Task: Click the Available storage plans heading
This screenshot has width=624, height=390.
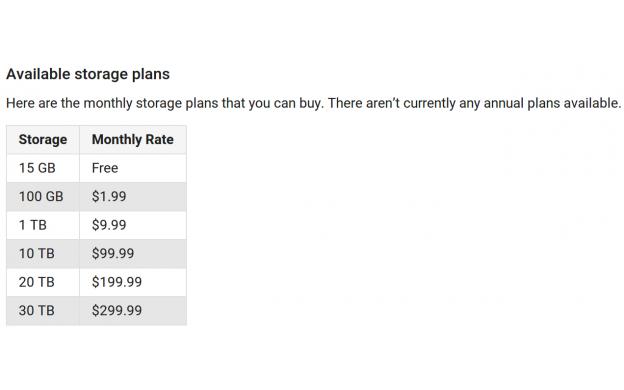Action: (x=88, y=74)
